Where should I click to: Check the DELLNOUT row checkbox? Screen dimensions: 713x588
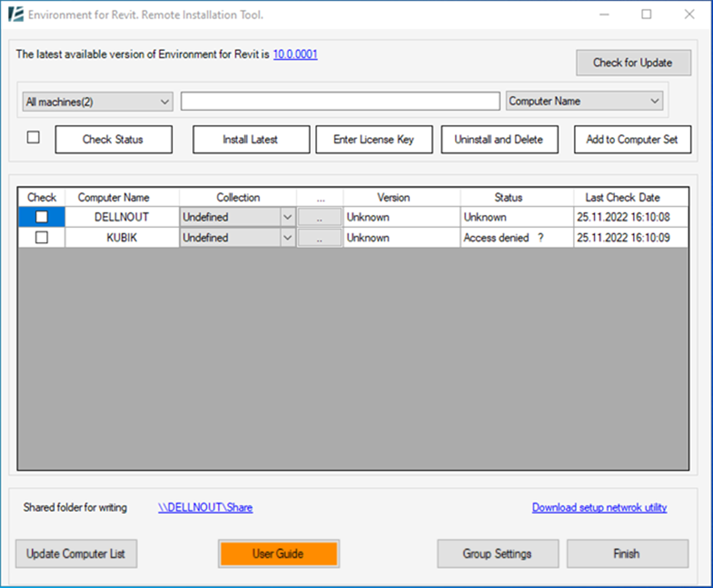[41, 217]
